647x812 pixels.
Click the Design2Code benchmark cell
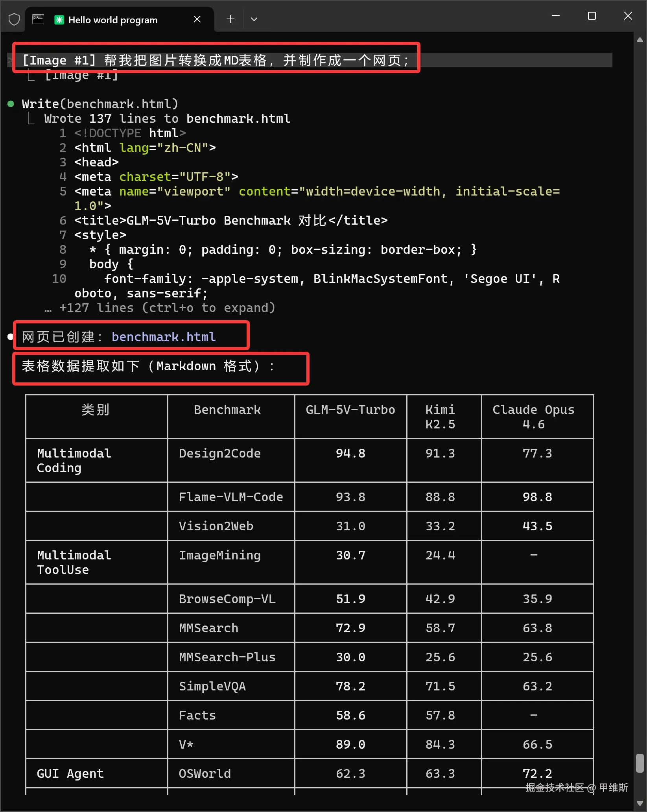[231, 460]
